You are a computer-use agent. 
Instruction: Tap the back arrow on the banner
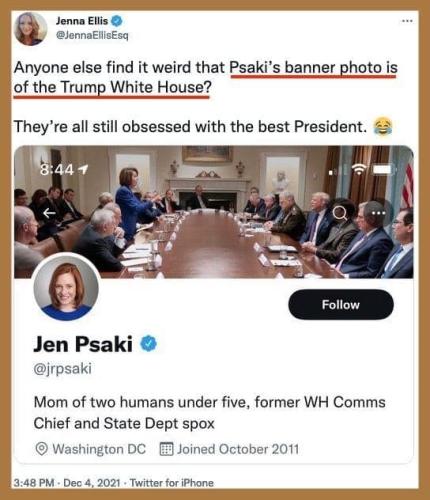coord(49,213)
